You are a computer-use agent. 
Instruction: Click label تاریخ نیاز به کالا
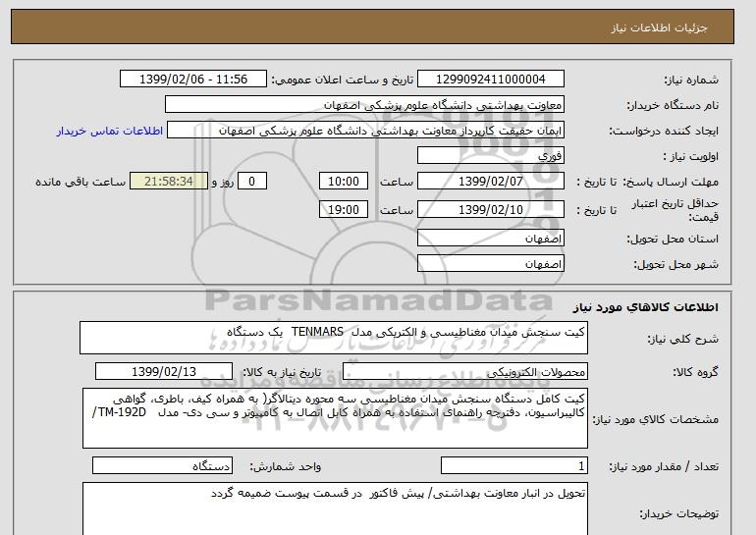(x=282, y=372)
